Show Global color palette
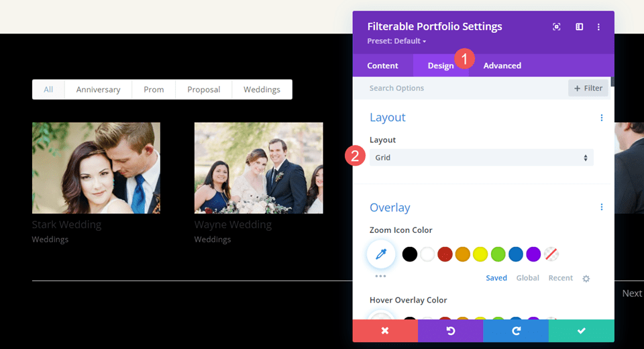 pyautogui.click(x=527, y=279)
